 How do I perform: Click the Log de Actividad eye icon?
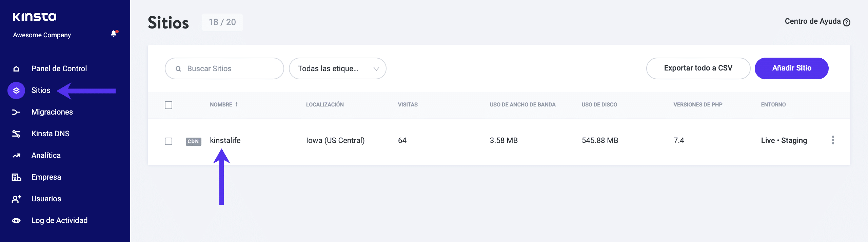(x=16, y=221)
